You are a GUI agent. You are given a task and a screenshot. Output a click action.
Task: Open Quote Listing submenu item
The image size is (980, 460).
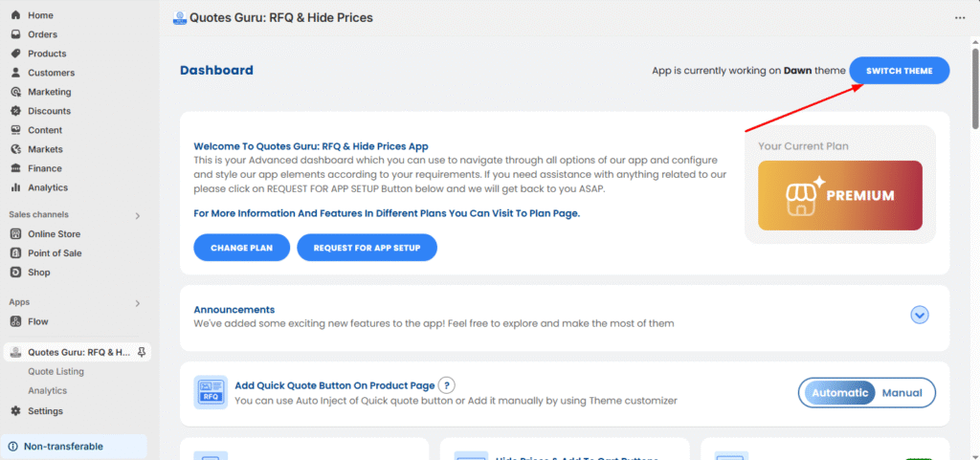point(56,371)
